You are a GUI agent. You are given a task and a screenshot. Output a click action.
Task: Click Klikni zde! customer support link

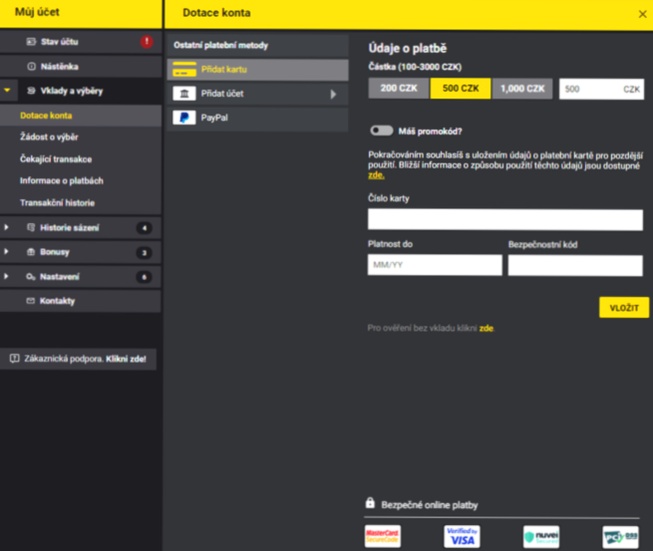[126, 359]
